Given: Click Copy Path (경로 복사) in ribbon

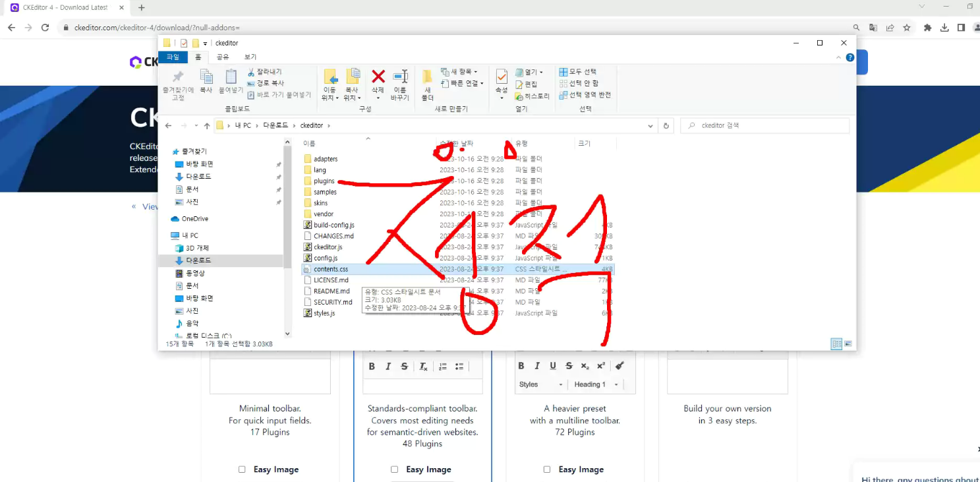Looking at the screenshot, I should [266, 83].
